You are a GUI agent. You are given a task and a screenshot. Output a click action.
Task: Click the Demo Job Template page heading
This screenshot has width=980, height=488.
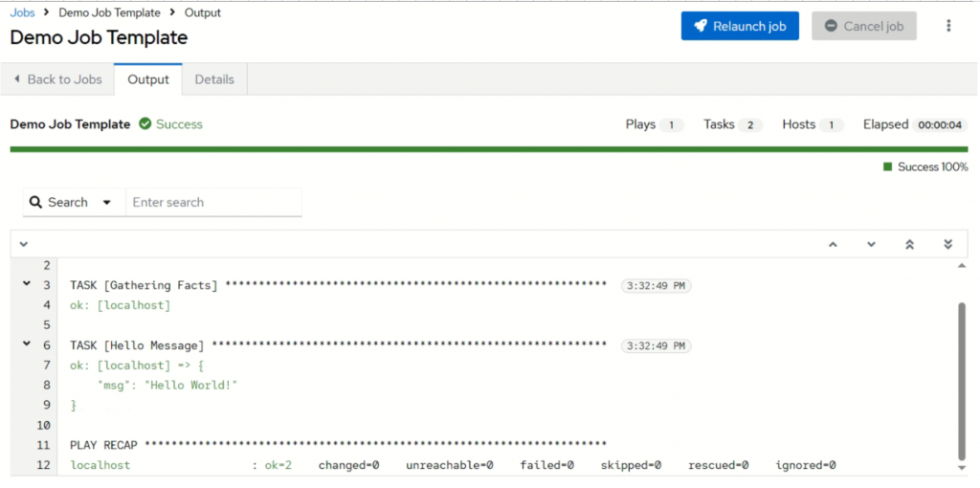pyautogui.click(x=99, y=37)
